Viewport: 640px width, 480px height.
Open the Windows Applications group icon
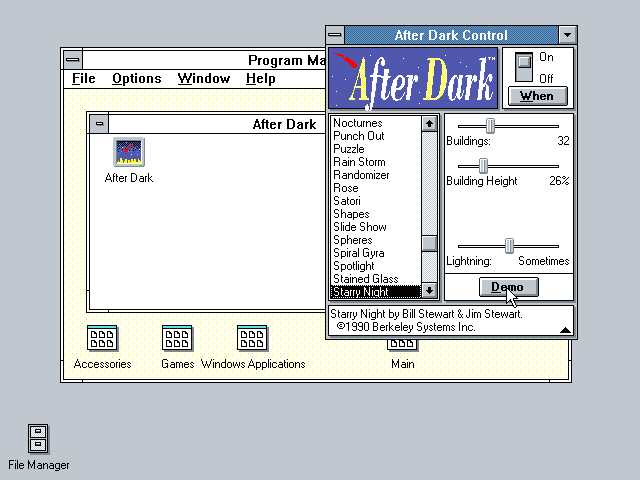(252, 339)
